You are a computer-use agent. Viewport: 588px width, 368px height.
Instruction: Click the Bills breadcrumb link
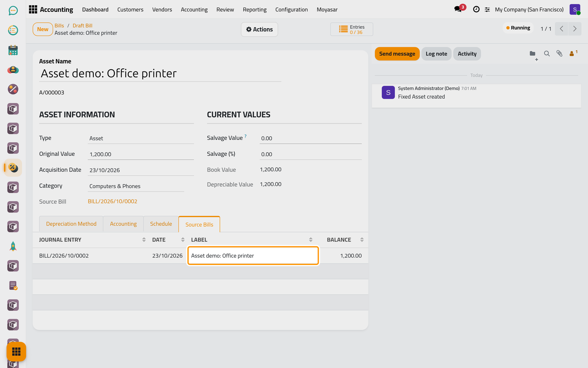[59, 25]
